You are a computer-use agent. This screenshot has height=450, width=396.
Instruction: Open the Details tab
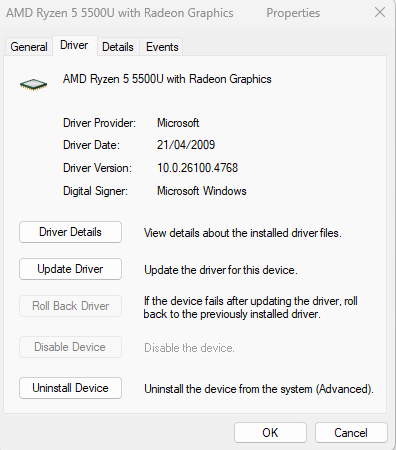(x=118, y=47)
